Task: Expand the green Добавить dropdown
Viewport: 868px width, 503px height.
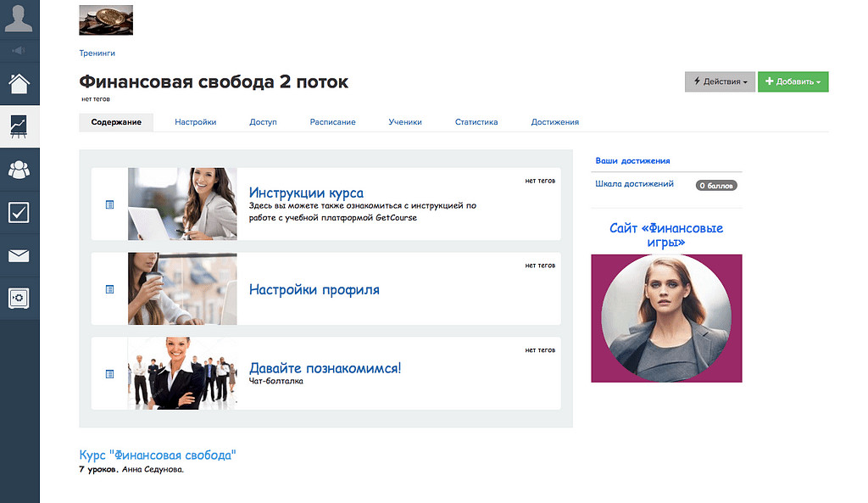Action: tap(793, 81)
